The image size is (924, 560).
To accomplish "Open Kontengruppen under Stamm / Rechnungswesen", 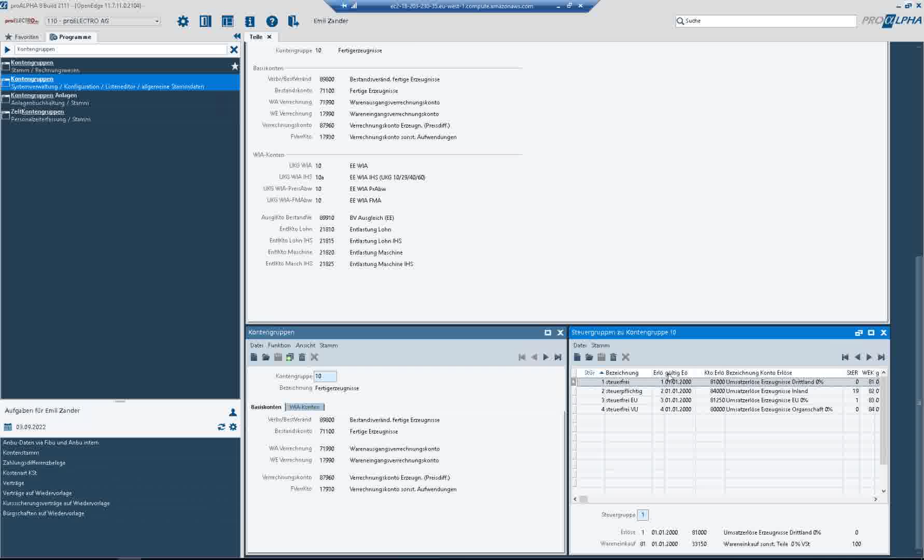I will [x=119, y=66].
